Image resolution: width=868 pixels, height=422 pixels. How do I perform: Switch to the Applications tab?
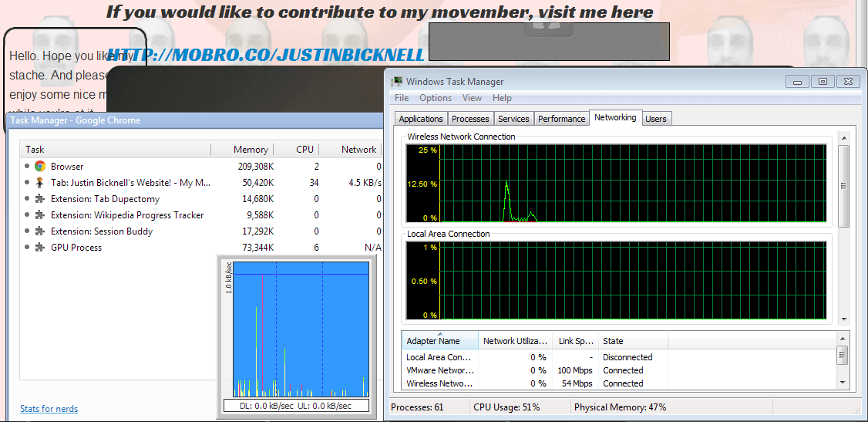pyautogui.click(x=421, y=119)
